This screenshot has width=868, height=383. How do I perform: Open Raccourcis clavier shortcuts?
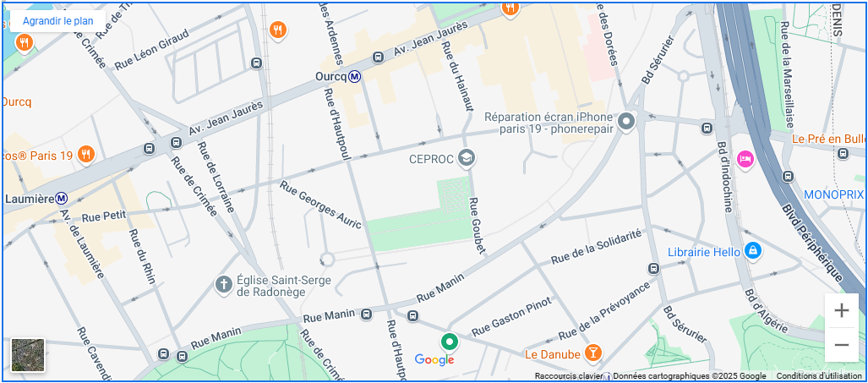point(569,376)
